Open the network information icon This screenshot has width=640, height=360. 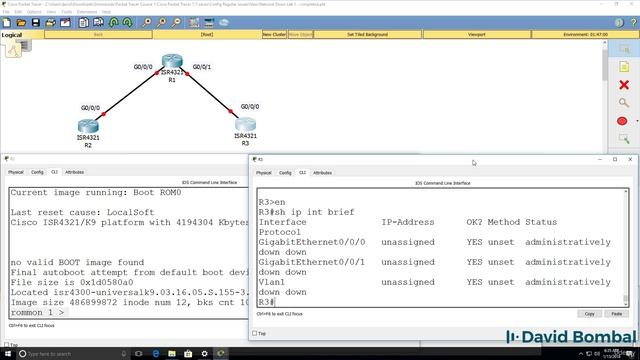point(619,22)
